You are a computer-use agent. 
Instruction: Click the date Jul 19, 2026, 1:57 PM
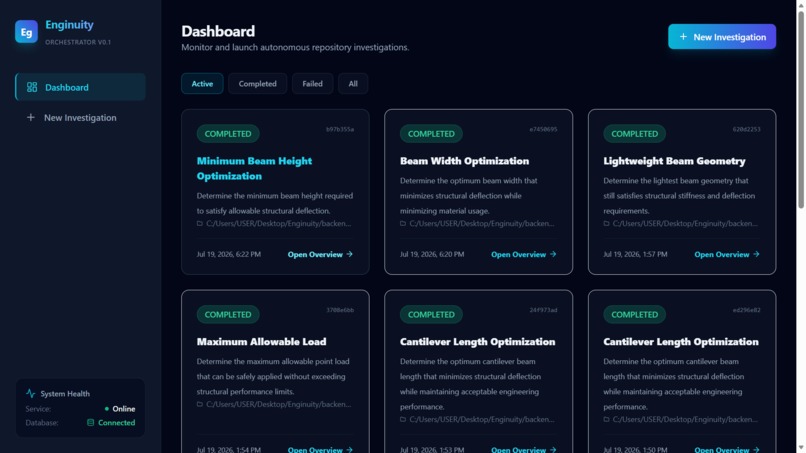coord(635,254)
